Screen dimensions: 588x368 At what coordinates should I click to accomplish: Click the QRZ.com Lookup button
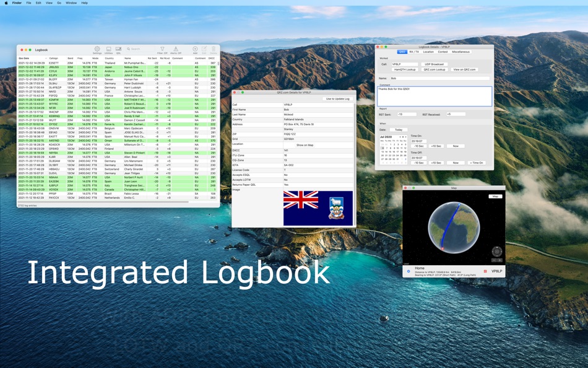point(435,69)
